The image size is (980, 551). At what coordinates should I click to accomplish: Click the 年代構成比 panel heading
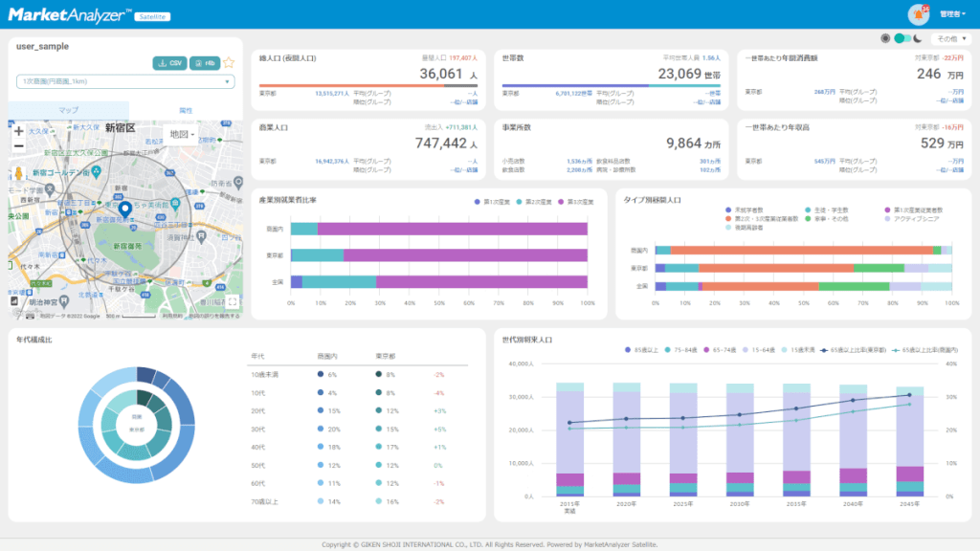click(33, 340)
